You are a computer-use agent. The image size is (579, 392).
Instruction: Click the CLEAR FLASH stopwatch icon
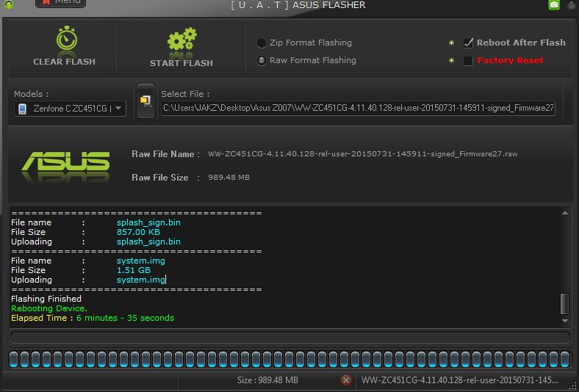coord(67,37)
